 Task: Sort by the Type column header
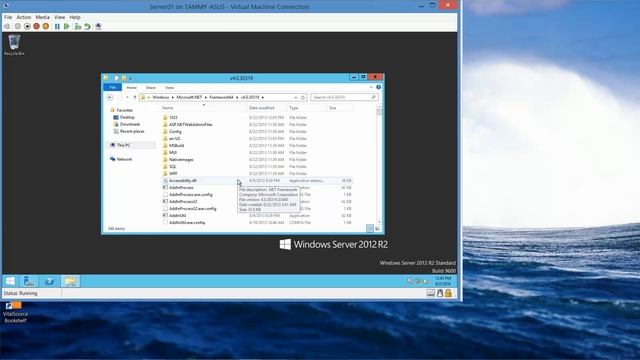pyautogui.click(x=307, y=108)
